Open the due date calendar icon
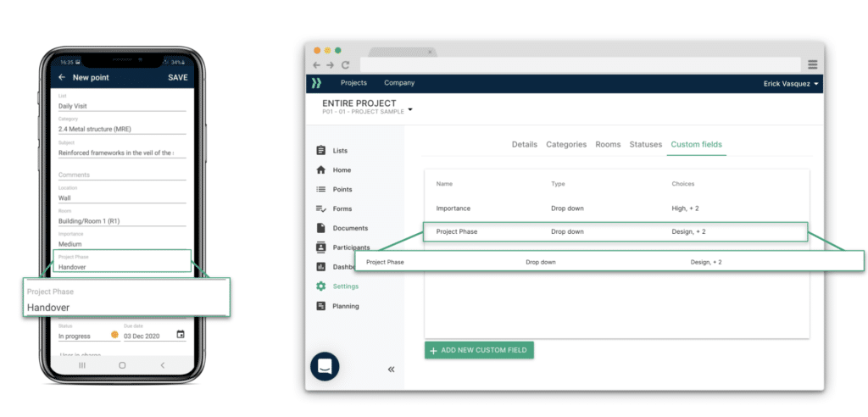 click(x=181, y=335)
